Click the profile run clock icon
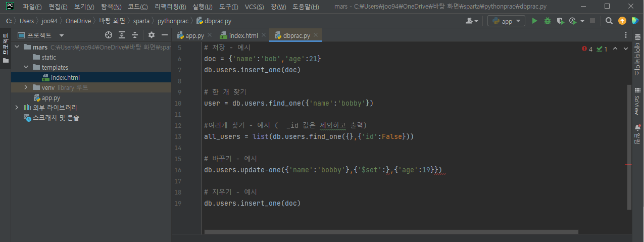 [x=573, y=21]
